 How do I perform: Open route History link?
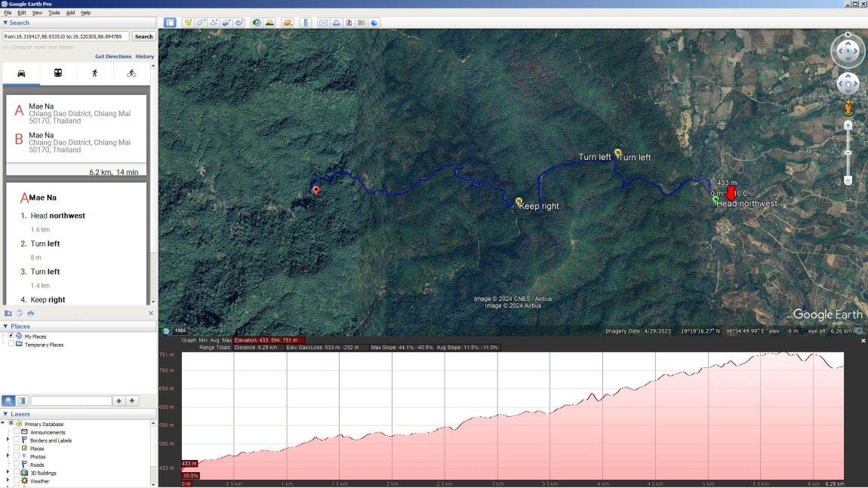[145, 56]
